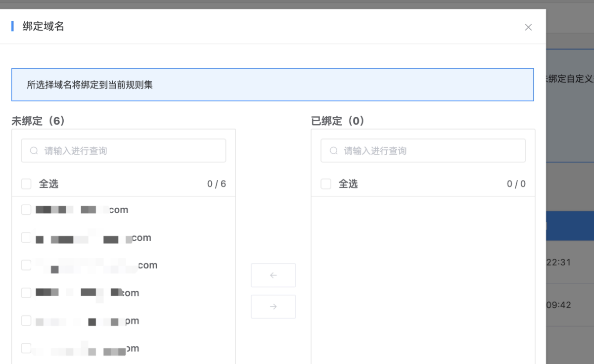Viewport: 594px width, 364px height.
Task: Click the right arrow transfer button
Action: pos(273,307)
